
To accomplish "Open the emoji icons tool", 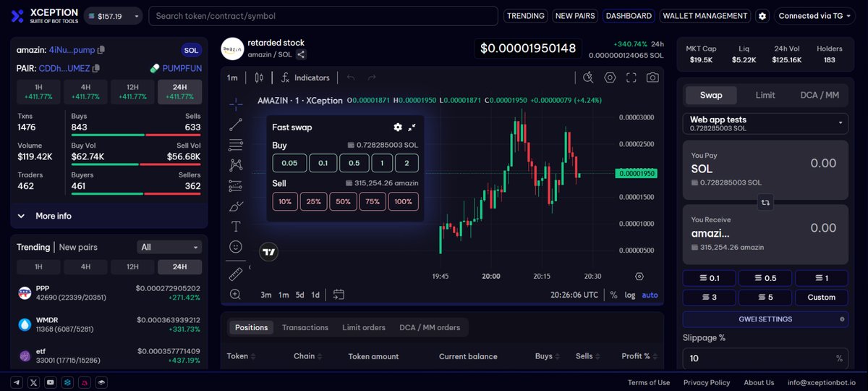I will coord(236,247).
